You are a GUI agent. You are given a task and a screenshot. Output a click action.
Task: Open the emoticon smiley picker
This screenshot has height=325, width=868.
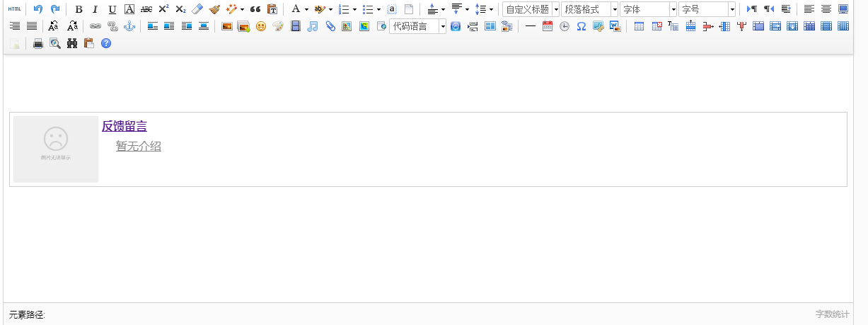tap(261, 26)
